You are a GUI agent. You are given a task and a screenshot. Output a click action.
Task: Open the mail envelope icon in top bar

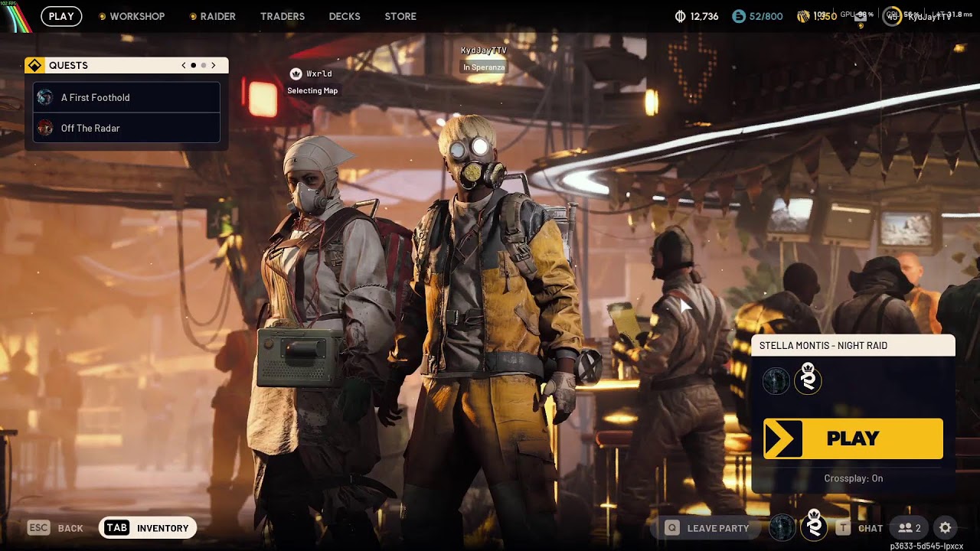[861, 17]
